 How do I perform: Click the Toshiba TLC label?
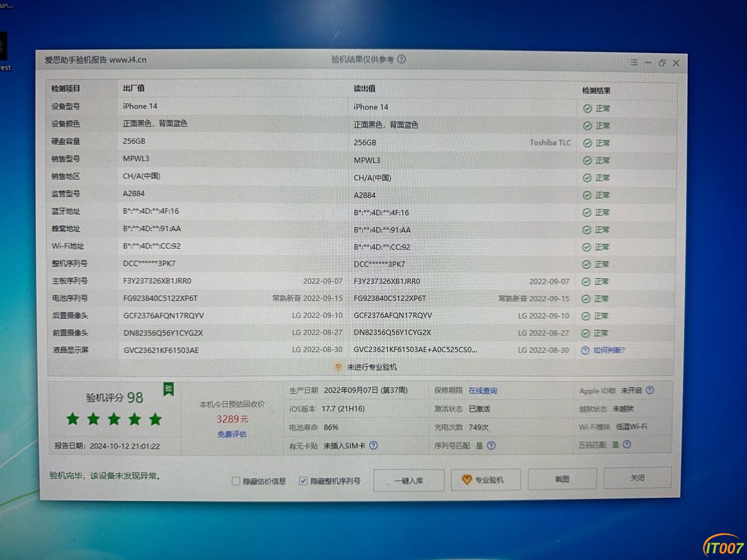[550, 143]
